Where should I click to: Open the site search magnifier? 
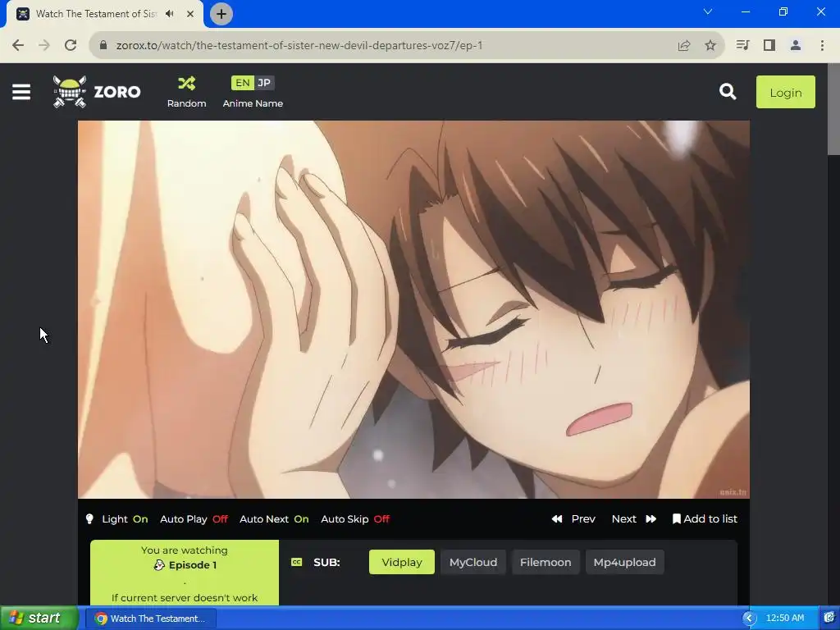[728, 92]
